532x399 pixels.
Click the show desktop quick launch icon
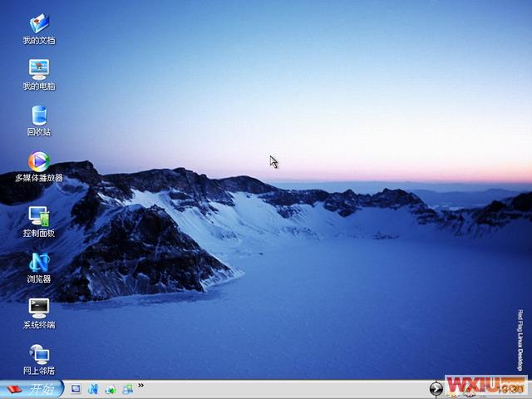coord(76,389)
